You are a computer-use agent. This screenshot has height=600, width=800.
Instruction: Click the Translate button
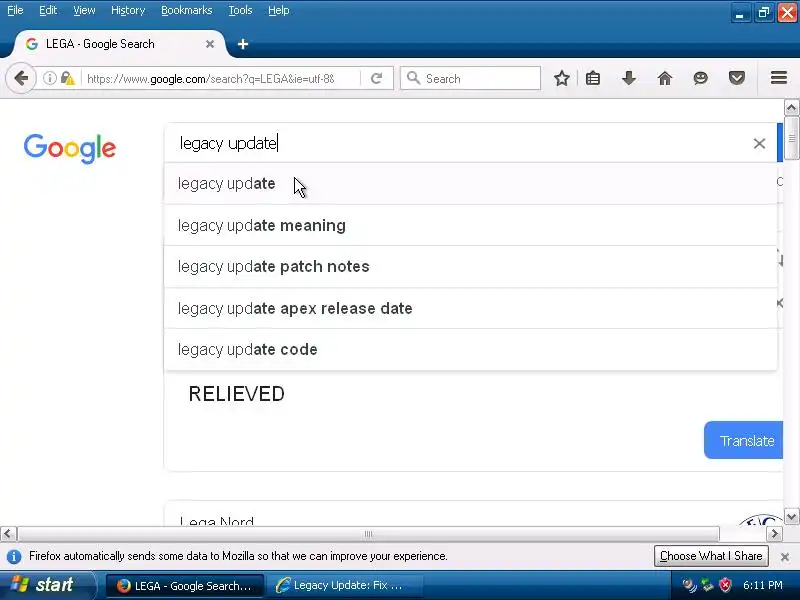[743, 440]
